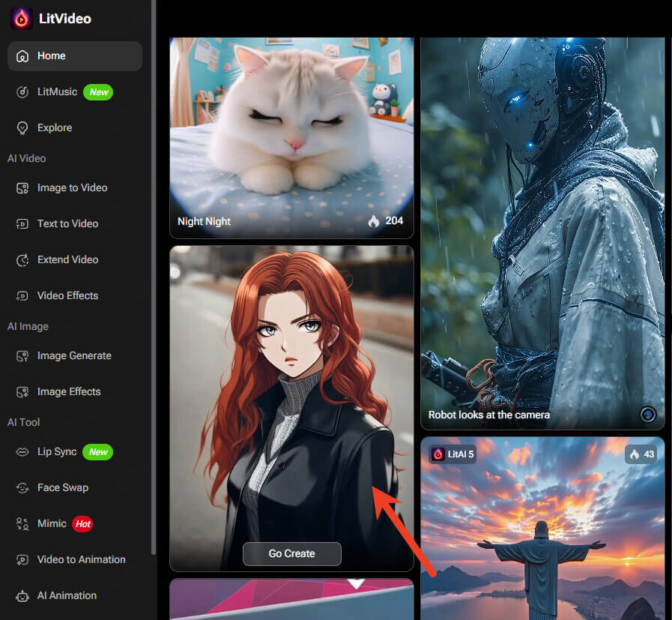Open LitMusic via its music icon
Screen dimensions: 672x620
22,92
